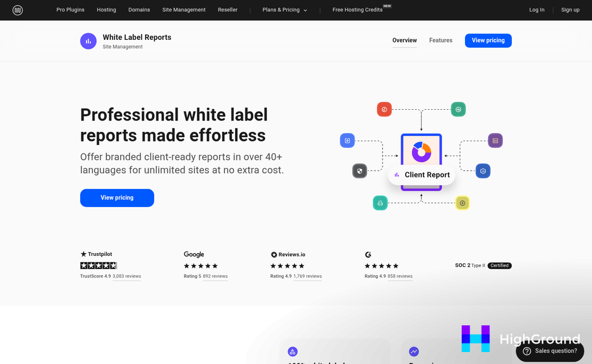Click the White Label Reports bar chart logo
This screenshot has height=364, width=592.
pyautogui.click(x=88, y=40)
